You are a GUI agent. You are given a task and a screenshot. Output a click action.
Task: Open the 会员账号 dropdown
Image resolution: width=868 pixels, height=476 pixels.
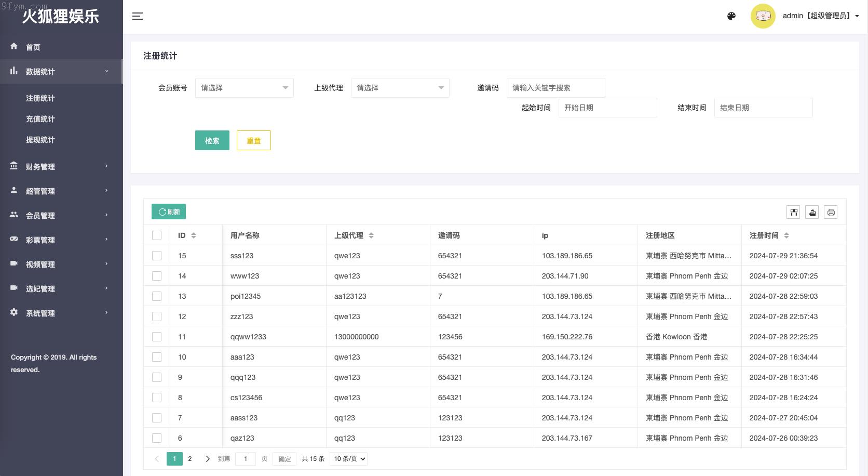[x=244, y=88]
